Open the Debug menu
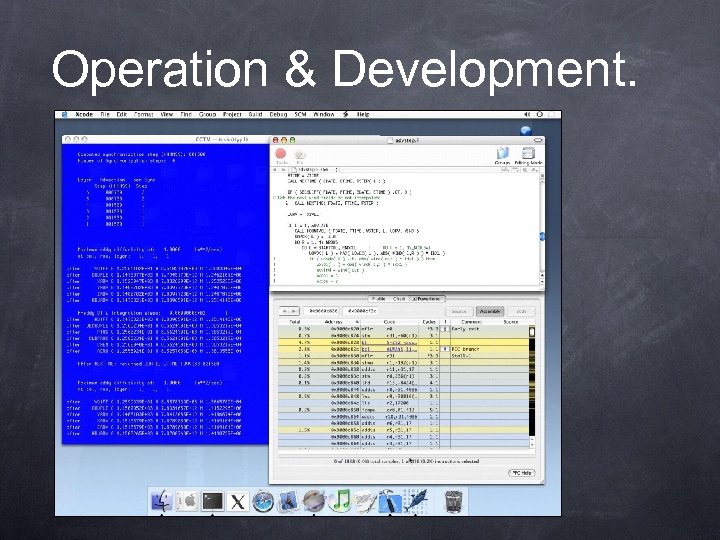The height and width of the screenshot is (540, 720). pyautogui.click(x=278, y=114)
